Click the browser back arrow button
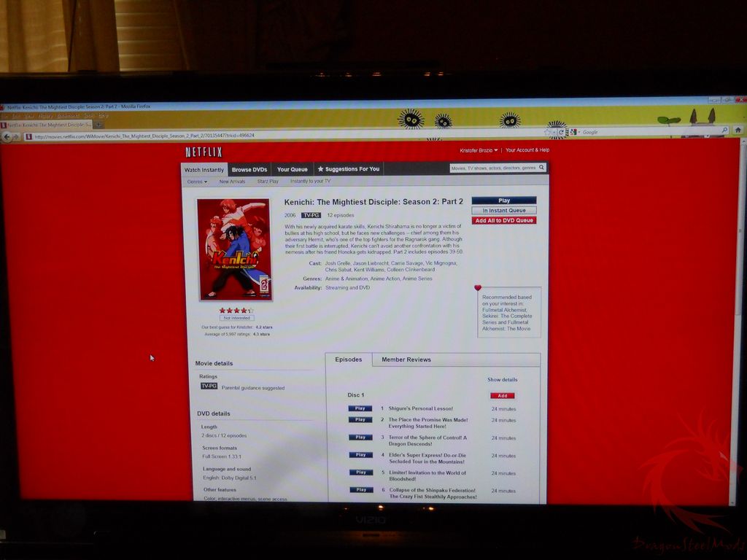The image size is (747, 560). pos(7,136)
